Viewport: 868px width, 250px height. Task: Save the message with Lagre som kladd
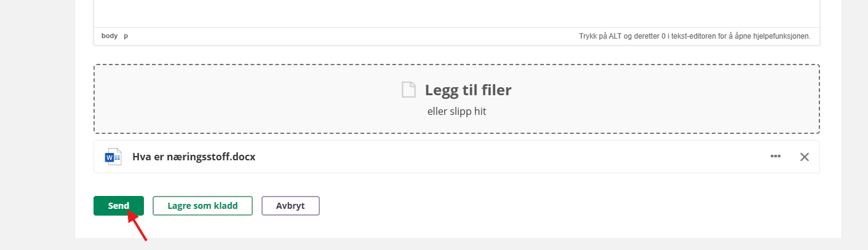pyautogui.click(x=202, y=206)
